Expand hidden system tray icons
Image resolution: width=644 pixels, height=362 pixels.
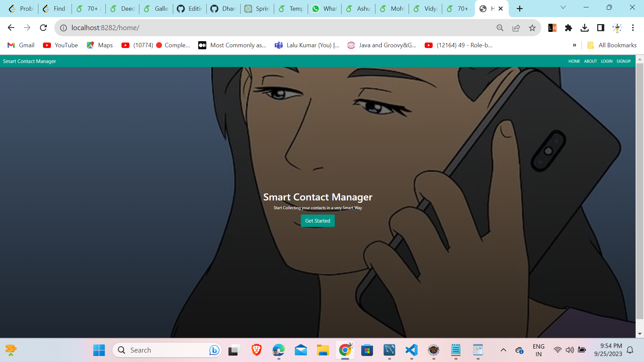click(503, 350)
